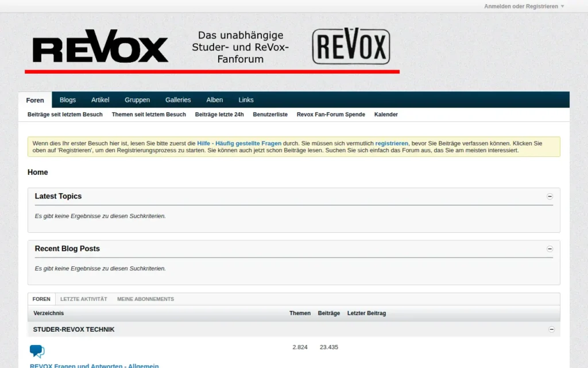Open the Galleries tab

178,100
